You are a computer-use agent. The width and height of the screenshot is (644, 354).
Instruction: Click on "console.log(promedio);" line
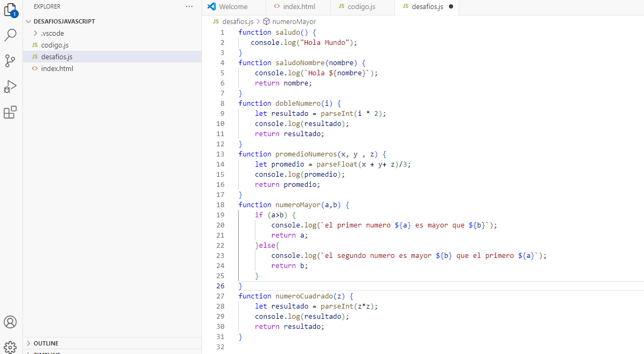point(300,174)
